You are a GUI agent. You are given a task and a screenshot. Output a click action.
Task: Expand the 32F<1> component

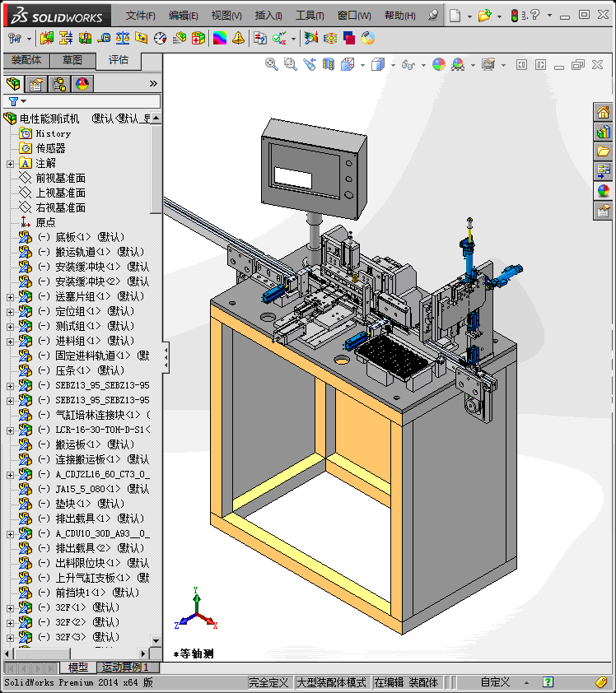coord(10,608)
